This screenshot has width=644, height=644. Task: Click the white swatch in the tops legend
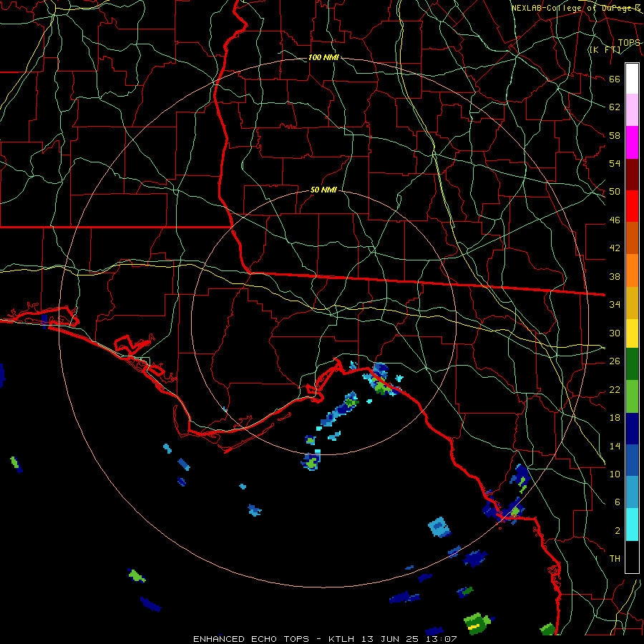click(632, 79)
